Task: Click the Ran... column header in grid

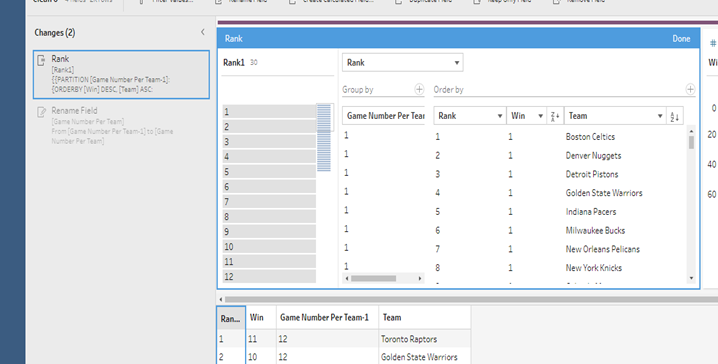Action: tap(231, 318)
